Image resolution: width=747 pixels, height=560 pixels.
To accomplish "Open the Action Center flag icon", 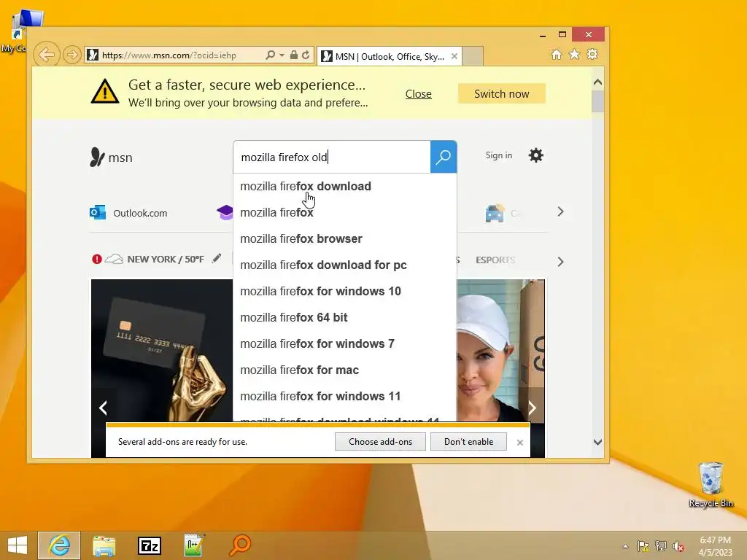I will tap(643, 546).
